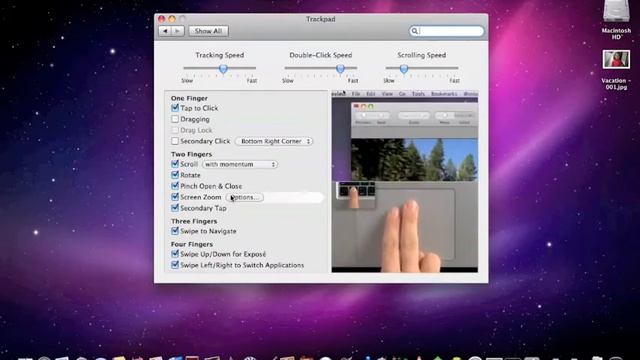Open the Bottom Right Corner dropdown
Screen dimensions: 640x360
[274, 141]
